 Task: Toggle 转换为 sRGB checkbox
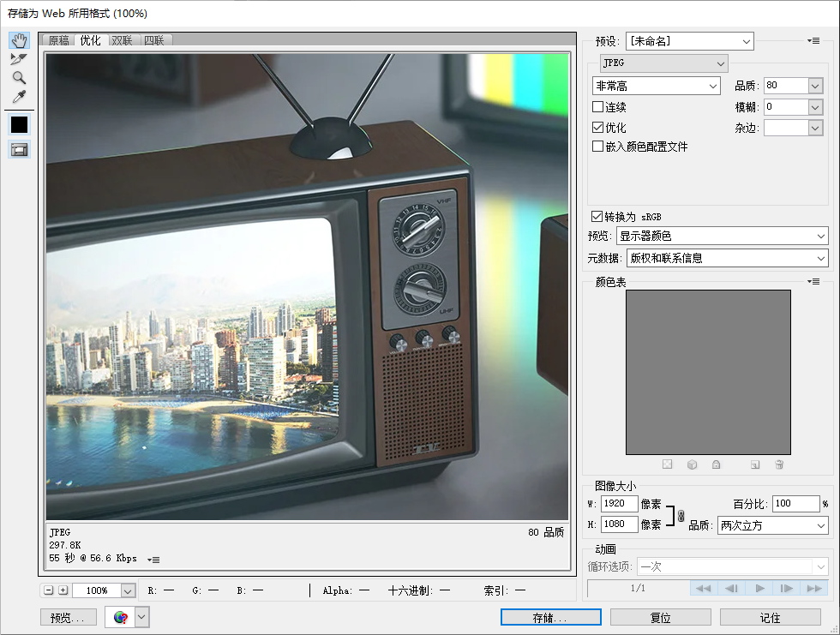(x=597, y=217)
